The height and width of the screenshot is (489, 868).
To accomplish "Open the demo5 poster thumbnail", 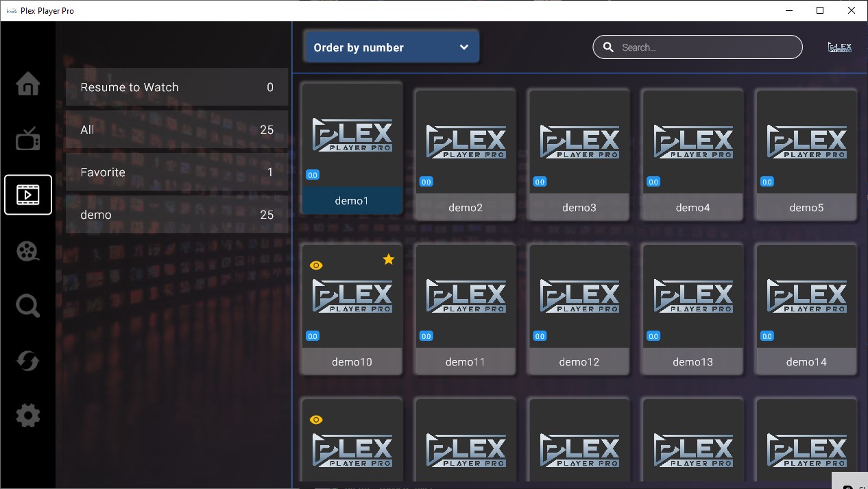I will 807,142.
